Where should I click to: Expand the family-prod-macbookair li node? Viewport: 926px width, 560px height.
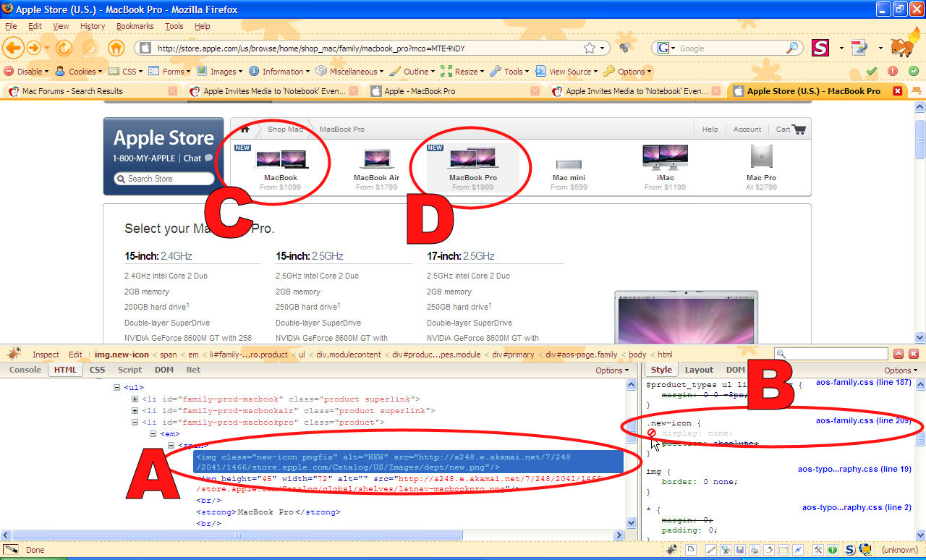[135, 411]
